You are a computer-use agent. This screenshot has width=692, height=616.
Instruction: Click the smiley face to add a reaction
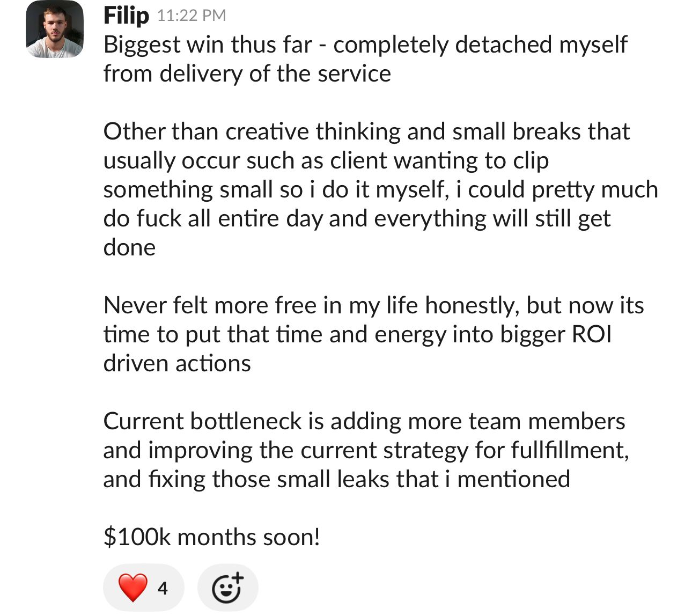point(227,588)
